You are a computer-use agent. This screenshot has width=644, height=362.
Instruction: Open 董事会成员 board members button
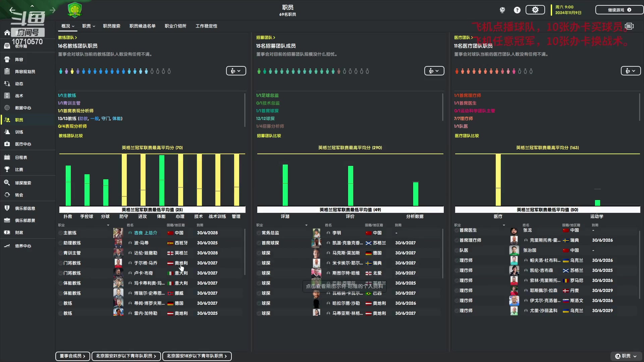tap(72, 356)
